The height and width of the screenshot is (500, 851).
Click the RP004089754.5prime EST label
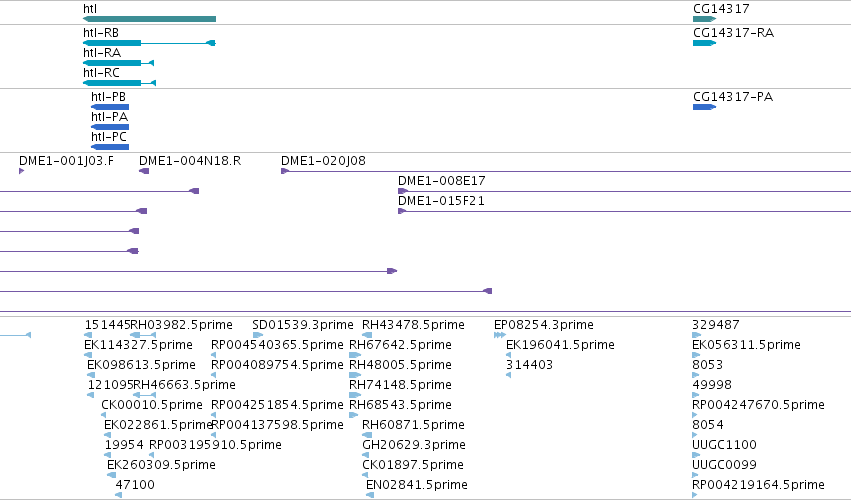pos(277,365)
